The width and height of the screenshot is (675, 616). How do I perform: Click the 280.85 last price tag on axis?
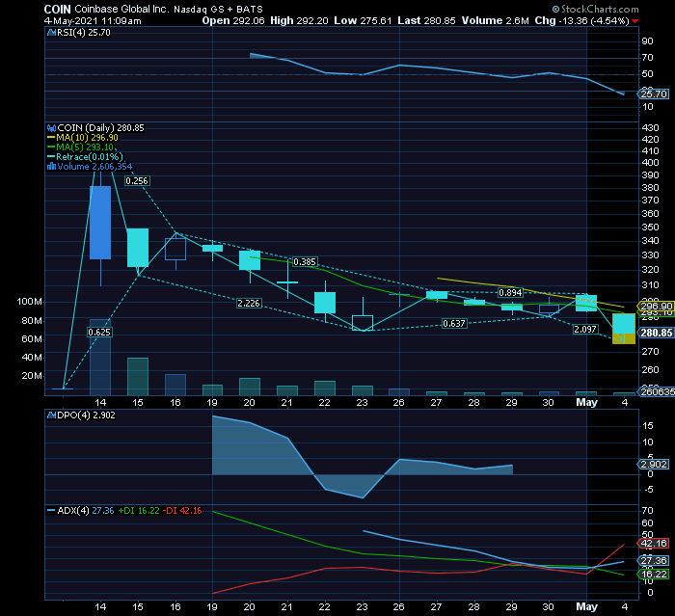pyautogui.click(x=656, y=333)
